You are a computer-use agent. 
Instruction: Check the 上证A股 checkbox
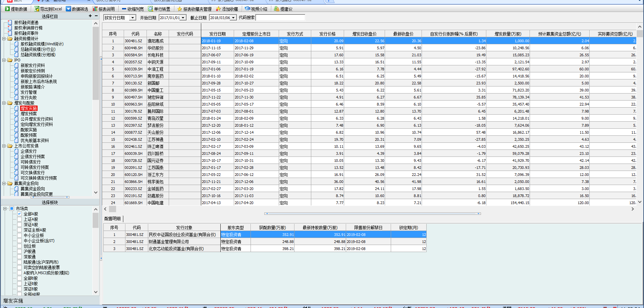coord(19,219)
